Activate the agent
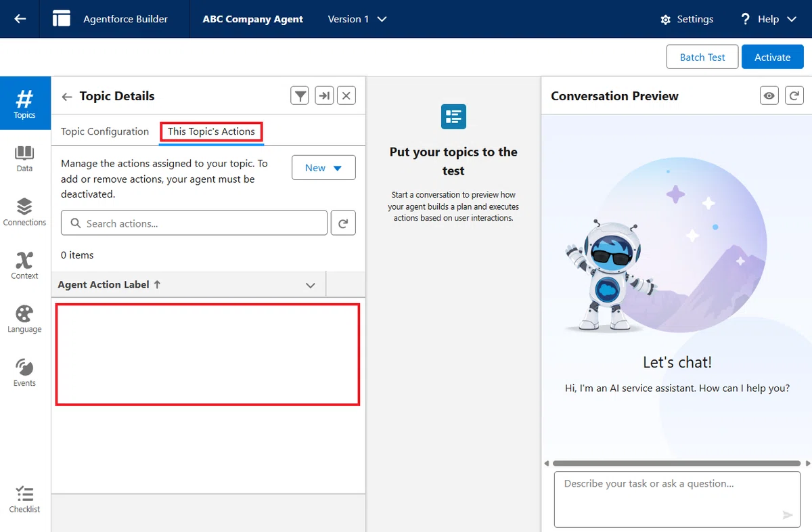812x532 pixels. (773, 57)
